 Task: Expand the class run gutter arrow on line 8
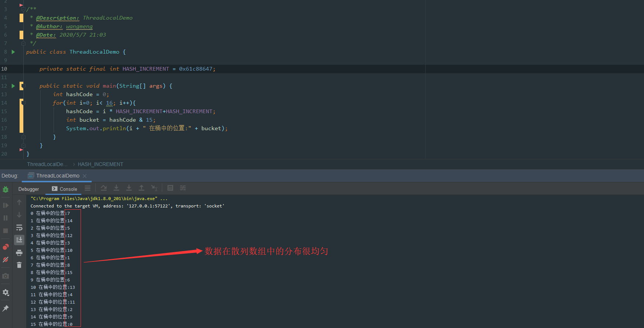[x=13, y=52]
